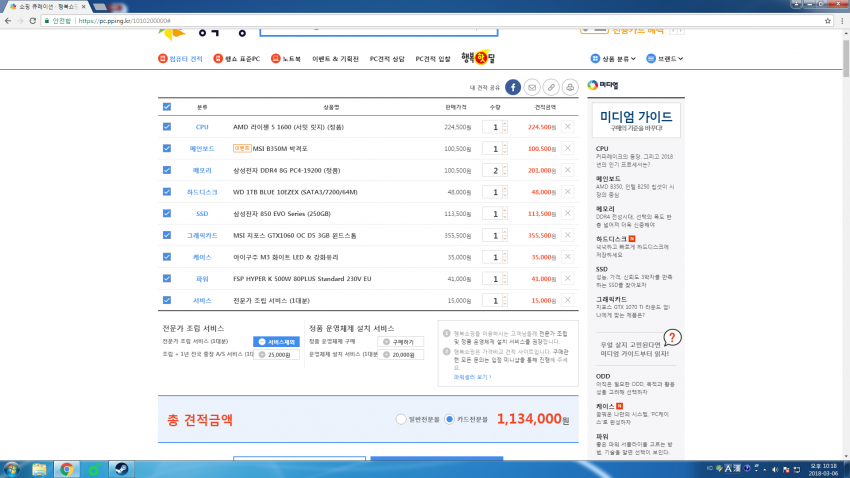
Task: Open Steam from the taskbar
Action: 121,469
